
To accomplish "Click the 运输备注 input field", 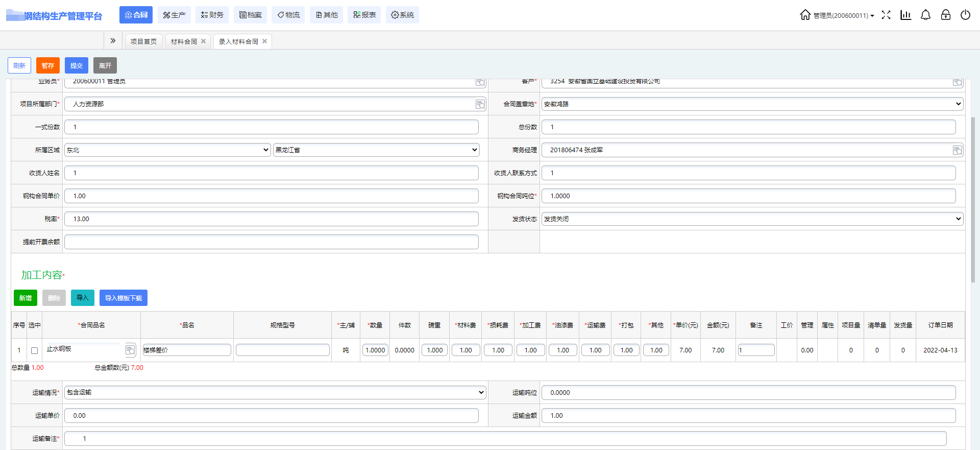I will click(505, 438).
